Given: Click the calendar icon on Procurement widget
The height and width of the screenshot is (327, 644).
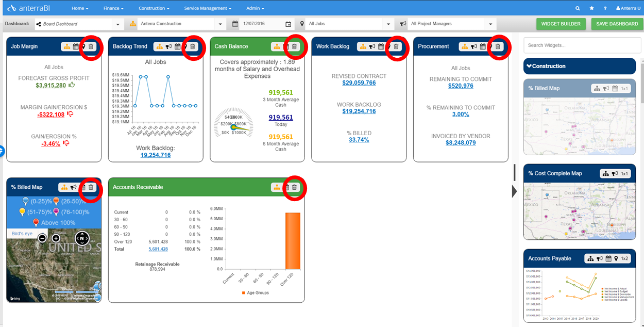Looking at the screenshot, I should 483,46.
